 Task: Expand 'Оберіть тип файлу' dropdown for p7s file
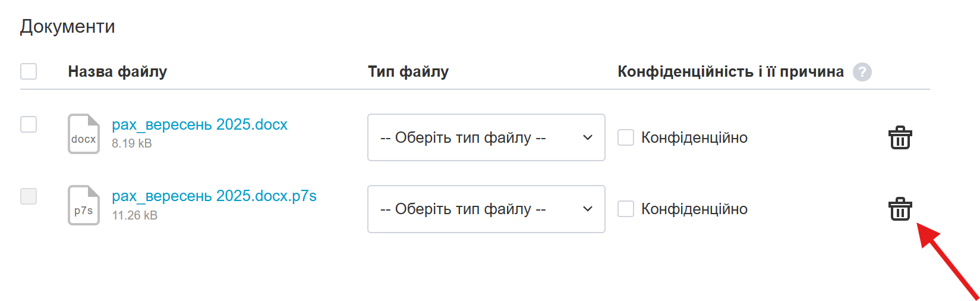486,209
